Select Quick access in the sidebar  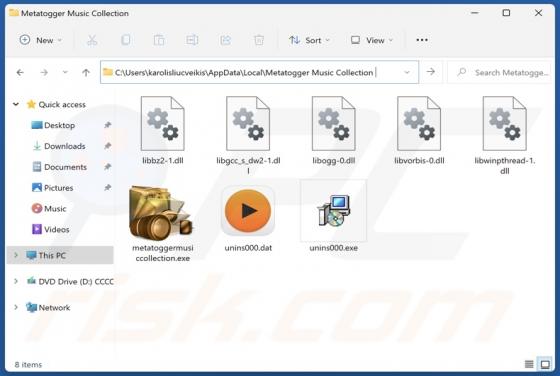click(56, 104)
